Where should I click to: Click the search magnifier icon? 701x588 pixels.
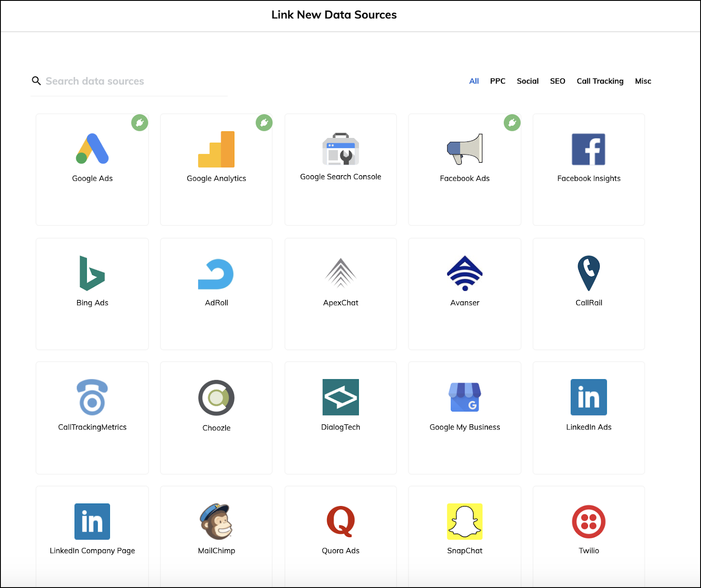click(36, 81)
